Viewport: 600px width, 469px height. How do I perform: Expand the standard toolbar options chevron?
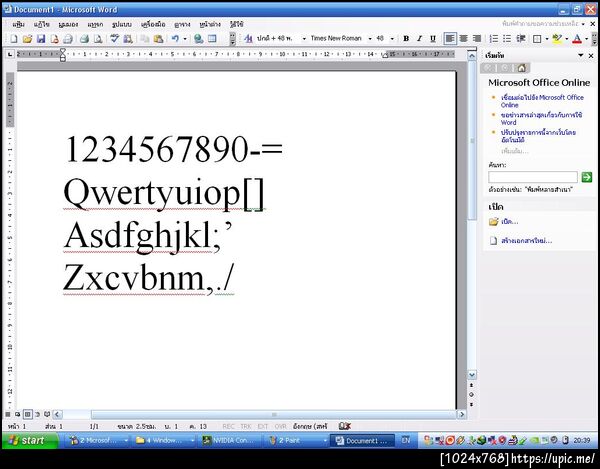232,39
